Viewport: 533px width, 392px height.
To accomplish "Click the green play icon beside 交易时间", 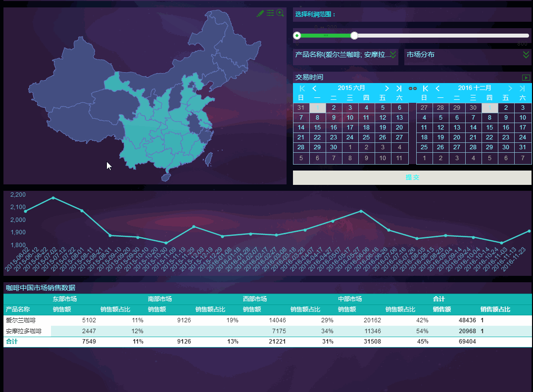I will point(526,78).
